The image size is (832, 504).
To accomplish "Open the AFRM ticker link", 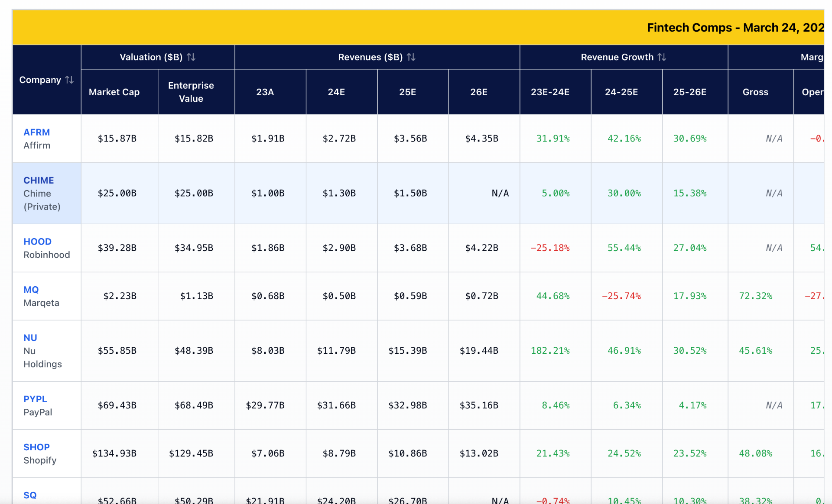I will pyautogui.click(x=36, y=132).
